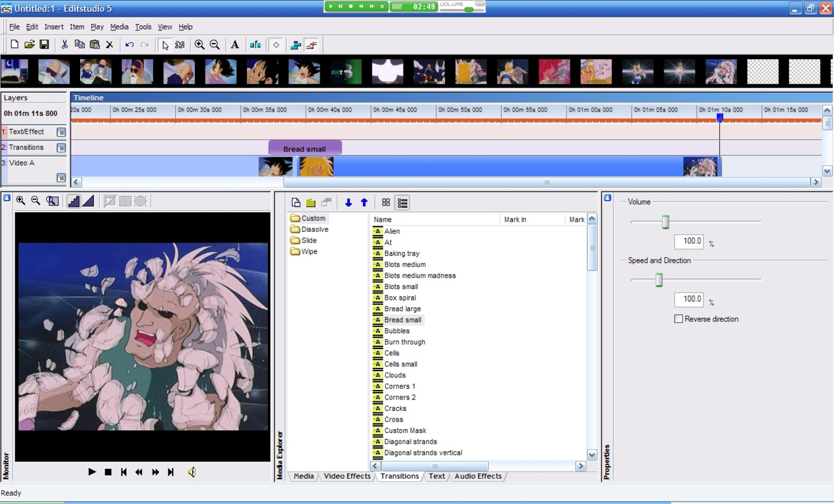This screenshot has width=834, height=504.
Task: Zoom in the monitor preview
Action: pyautogui.click(x=21, y=201)
